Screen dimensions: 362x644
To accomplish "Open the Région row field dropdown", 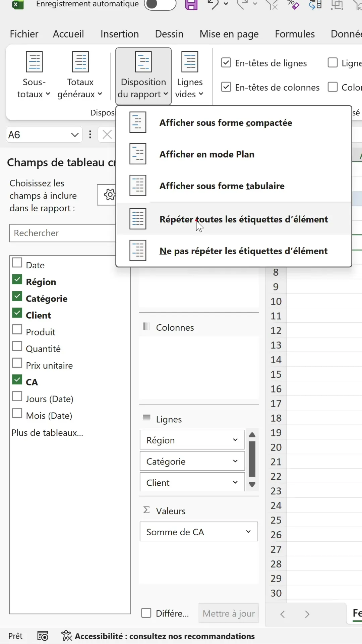I will tap(235, 440).
